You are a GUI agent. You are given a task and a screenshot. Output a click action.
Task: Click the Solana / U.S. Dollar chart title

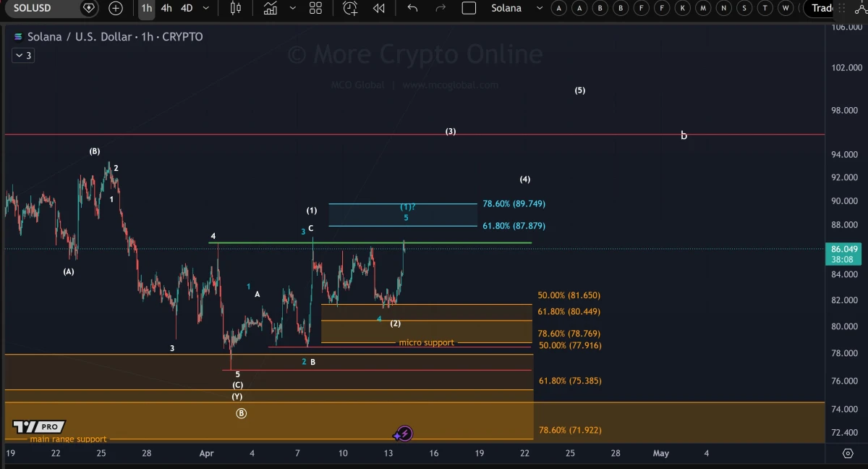coord(115,37)
